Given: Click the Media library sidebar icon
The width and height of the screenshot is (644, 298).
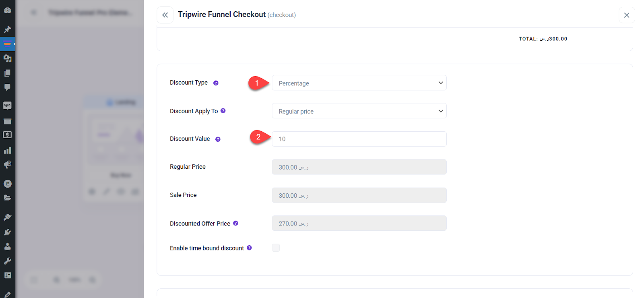Looking at the screenshot, I should 7,58.
